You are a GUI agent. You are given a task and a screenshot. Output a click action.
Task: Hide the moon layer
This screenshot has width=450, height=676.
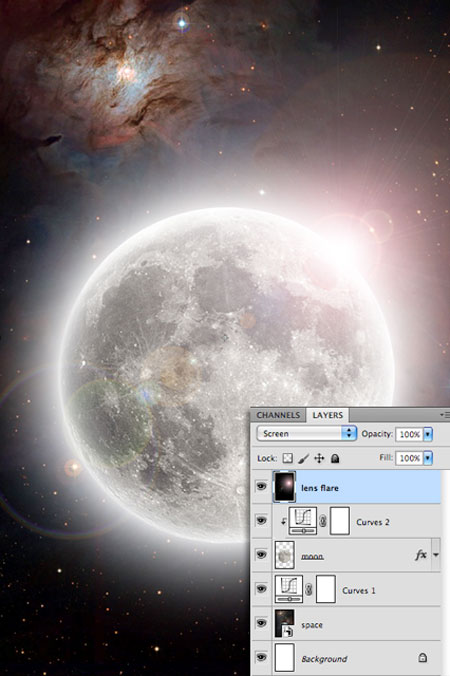pos(261,555)
